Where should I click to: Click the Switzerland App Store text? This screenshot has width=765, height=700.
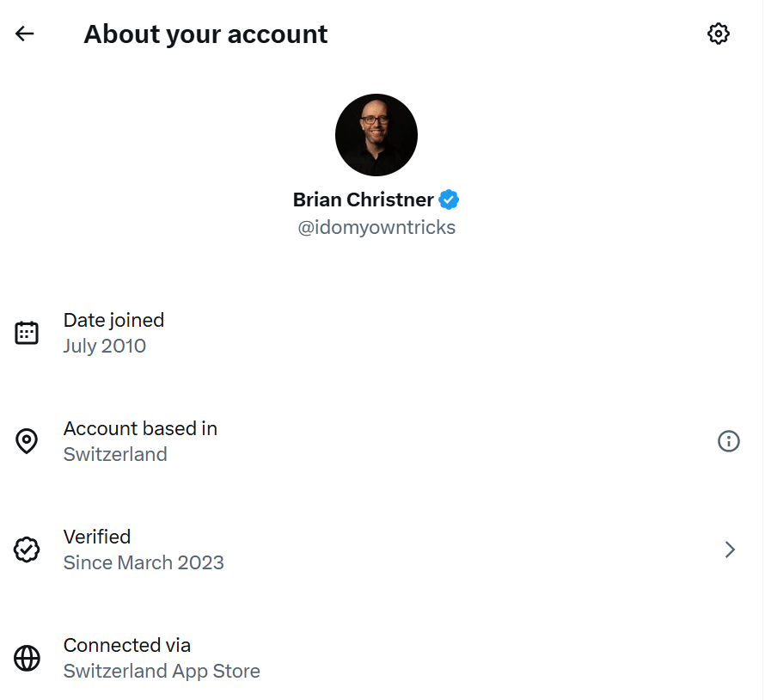tap(162, 672)
